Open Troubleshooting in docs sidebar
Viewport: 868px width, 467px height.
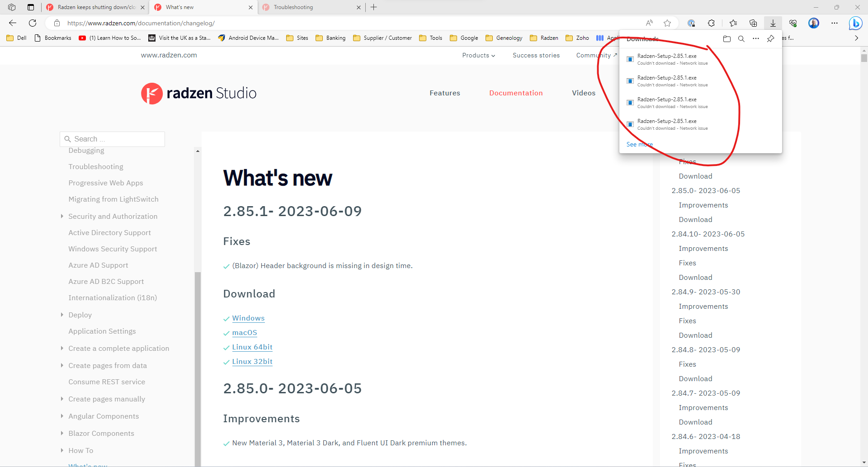[x=96, y=167]
